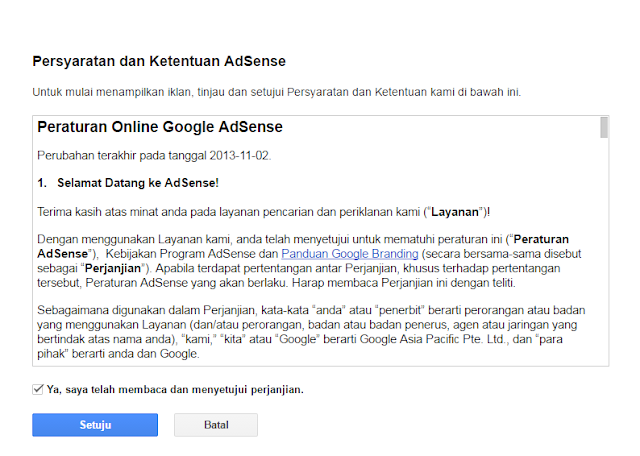Screen dimensions: 640x456
Task: Click the 'Persyaratan dan Ketentuan AdSense' title
Action: (x=159, y=61)
